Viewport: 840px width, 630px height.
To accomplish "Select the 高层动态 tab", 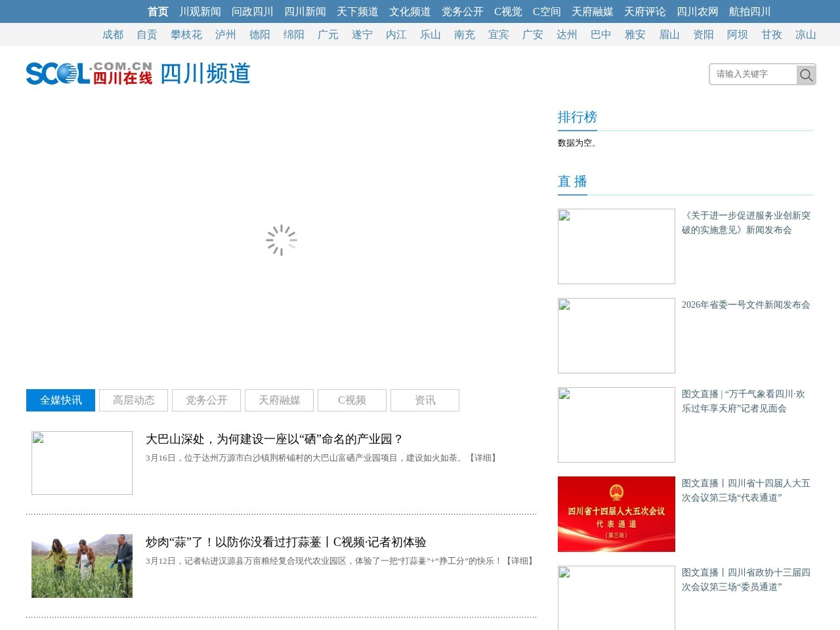I will coord(133,400).
